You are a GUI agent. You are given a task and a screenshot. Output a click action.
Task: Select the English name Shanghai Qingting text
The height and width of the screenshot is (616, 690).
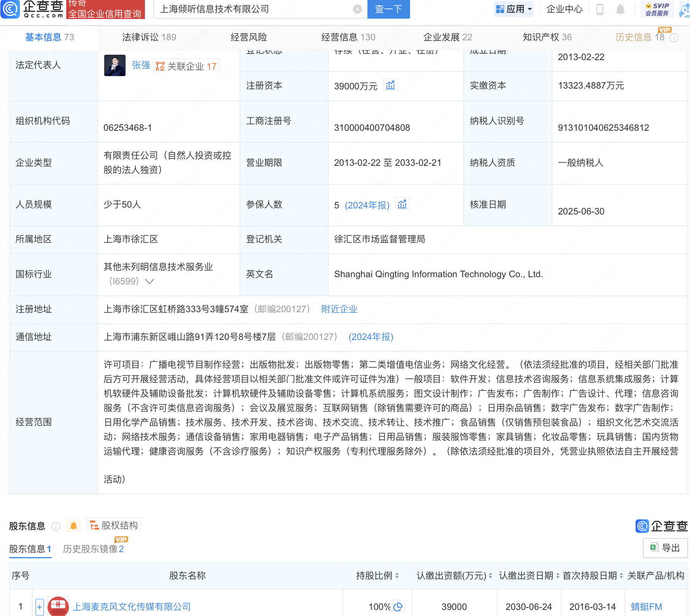pyautogui.click(x=438, y=274)
